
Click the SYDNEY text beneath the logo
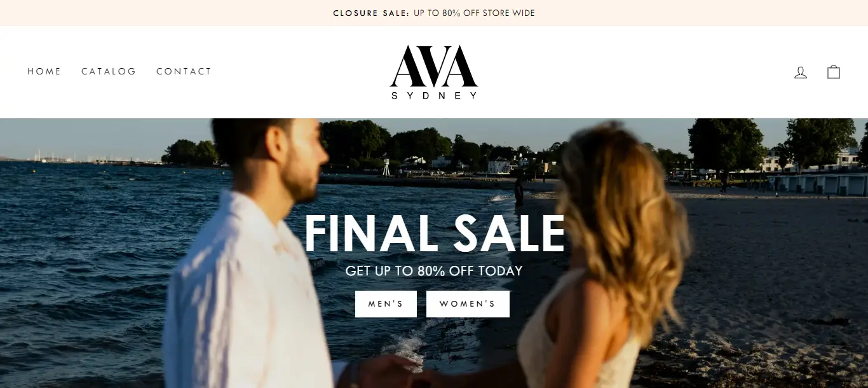[x=434, y=95]
